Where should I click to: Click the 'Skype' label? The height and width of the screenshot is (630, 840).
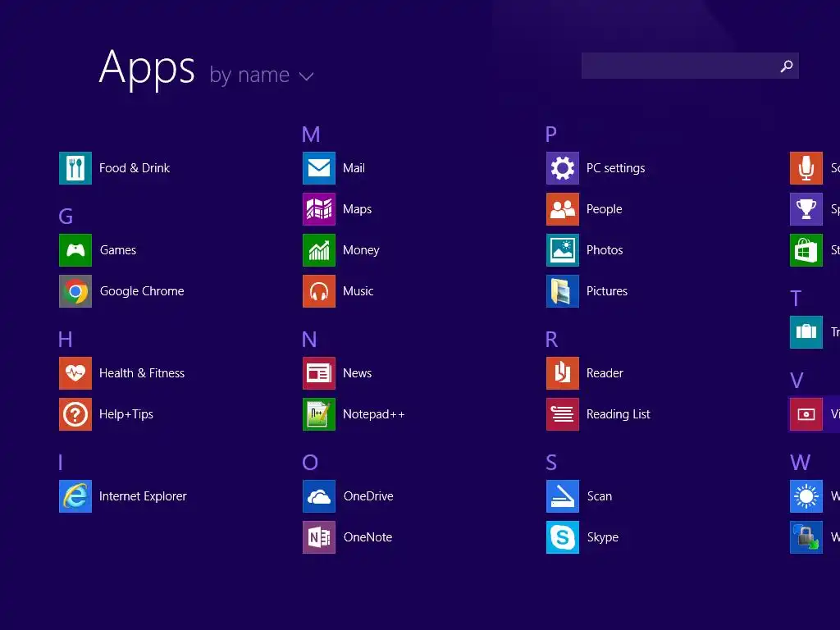[x=603, y=537]
